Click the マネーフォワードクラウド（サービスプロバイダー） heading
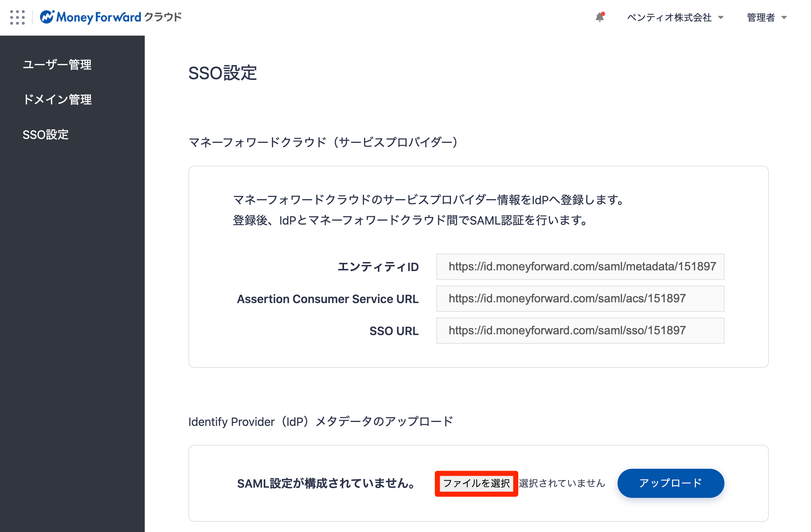This screenshot has height=532, width=811. tap(324, 142)
